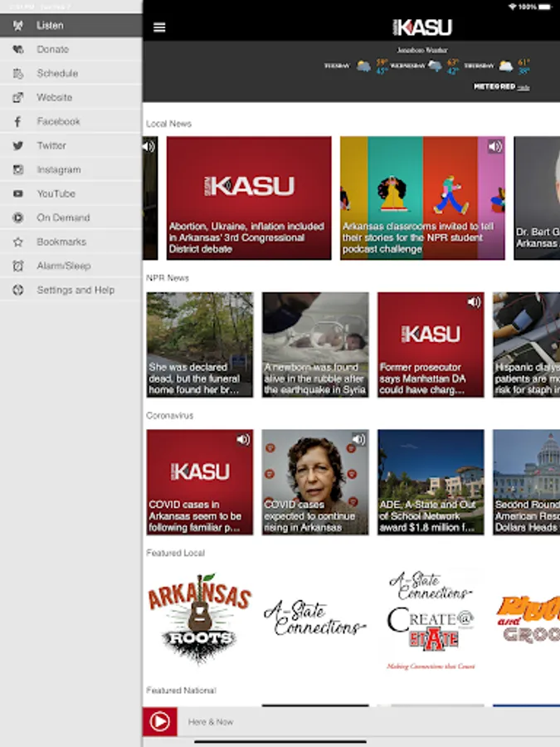
Task: Tap Wednesday weather rain icon
Action: click(436, 66)
